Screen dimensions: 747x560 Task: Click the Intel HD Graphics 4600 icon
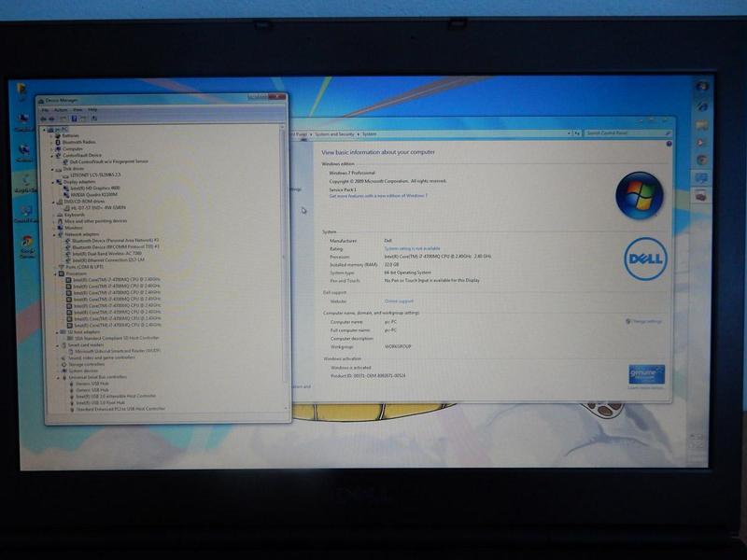(66, 188)
